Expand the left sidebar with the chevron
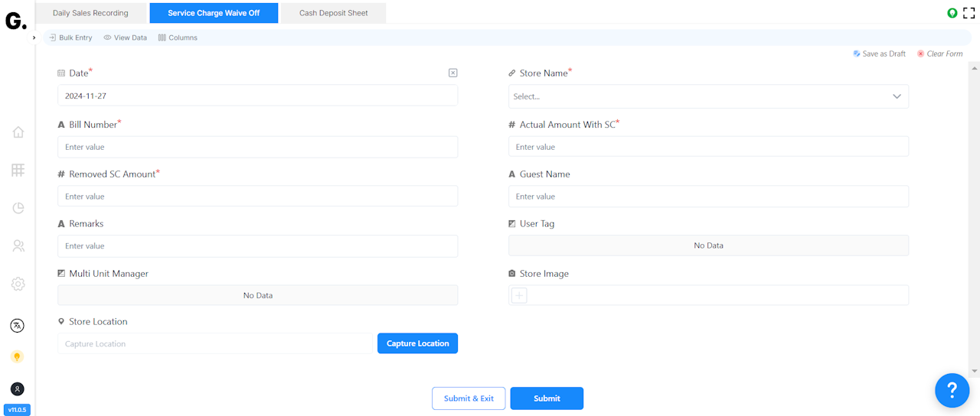Image resolution: width=980 pixels, height=416 pixels. [34, 37]
